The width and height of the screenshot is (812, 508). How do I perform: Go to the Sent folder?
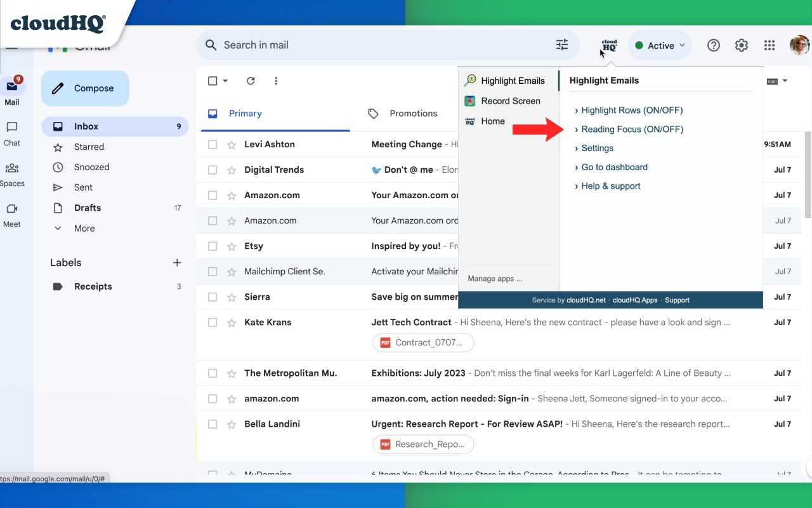[x=115, y=187]
